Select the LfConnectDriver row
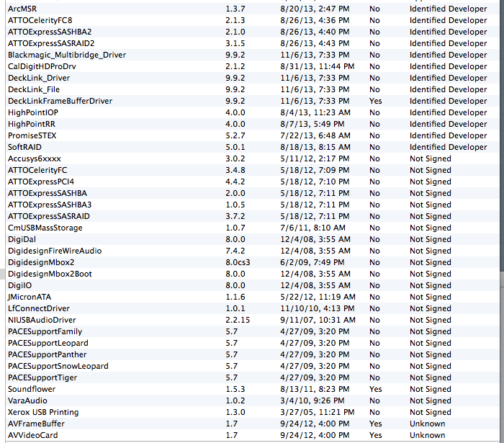 click(x=252, y=308)
